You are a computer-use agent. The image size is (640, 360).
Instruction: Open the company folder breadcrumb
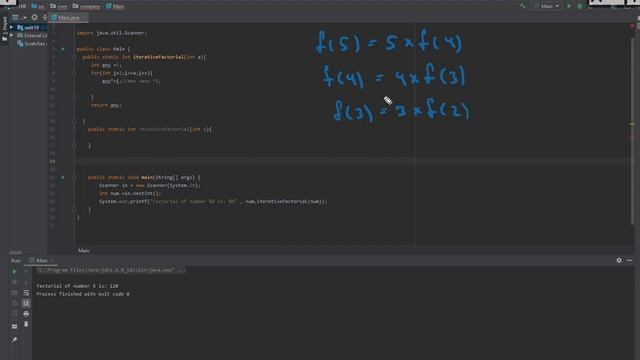86,6
